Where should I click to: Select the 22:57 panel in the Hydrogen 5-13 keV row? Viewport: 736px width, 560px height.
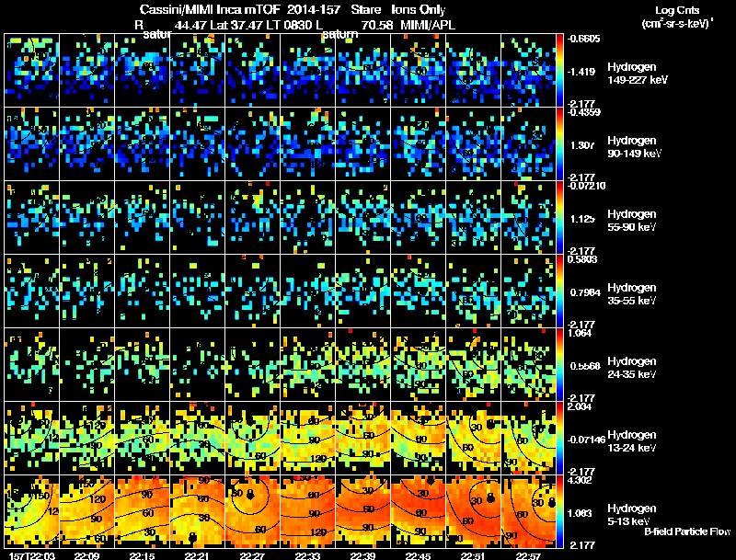(x=528, y=511)
